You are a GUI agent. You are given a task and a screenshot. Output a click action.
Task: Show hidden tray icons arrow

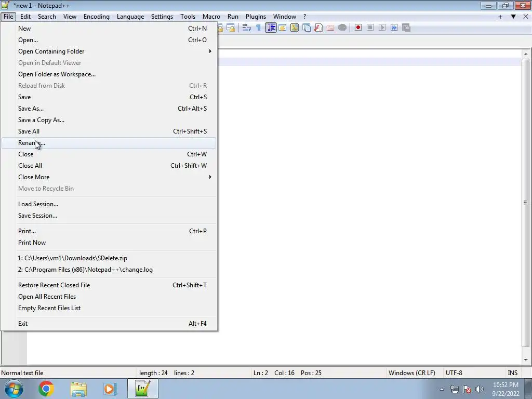pos(442,389)
